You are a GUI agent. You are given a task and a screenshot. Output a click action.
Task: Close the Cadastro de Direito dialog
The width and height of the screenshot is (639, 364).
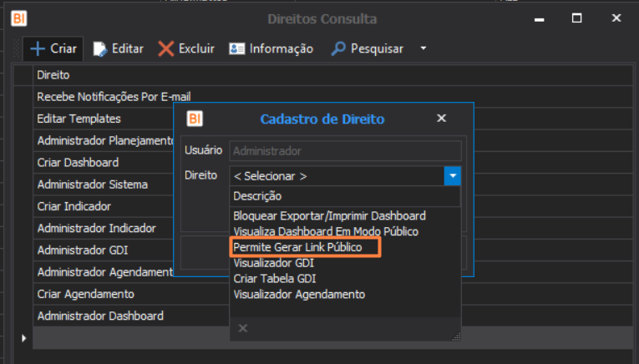[x=442, y=119]
